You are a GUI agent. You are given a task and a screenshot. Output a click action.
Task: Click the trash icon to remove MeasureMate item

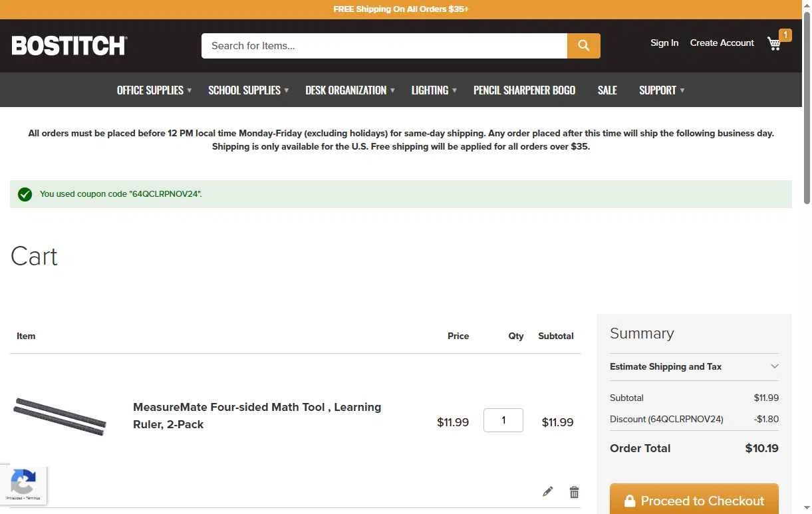[x=574, y=492]
